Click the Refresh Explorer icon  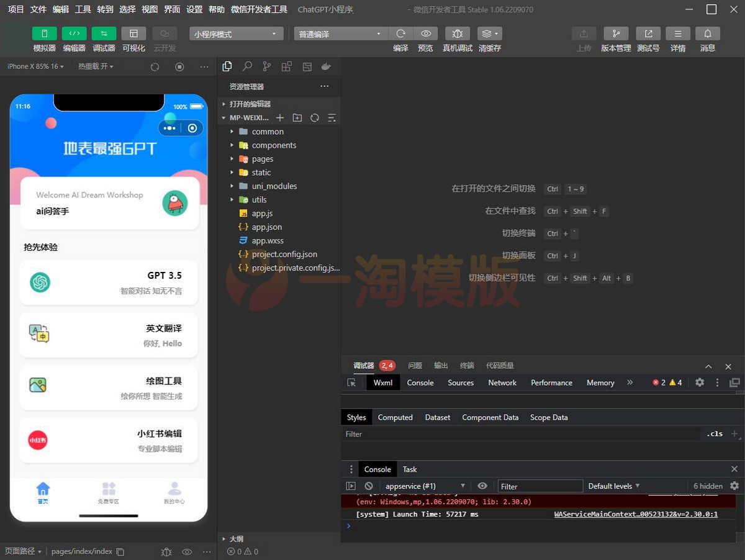click(x=315, y=117)
